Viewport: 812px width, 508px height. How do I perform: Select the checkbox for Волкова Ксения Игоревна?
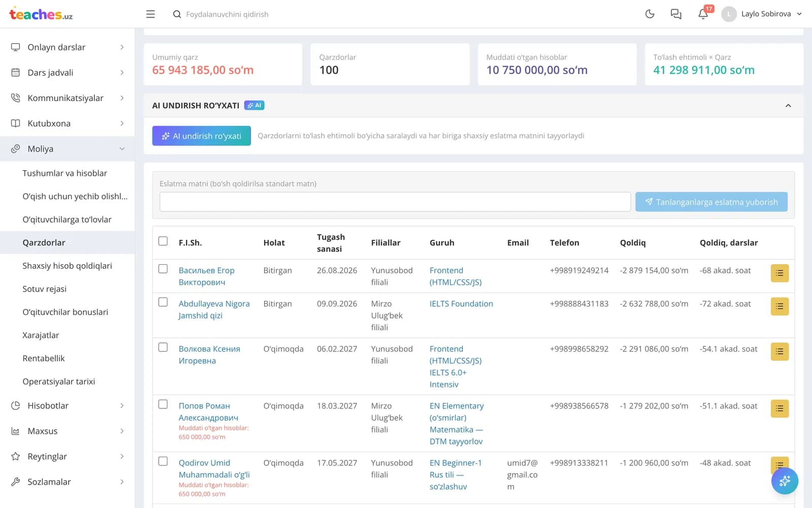163,347
